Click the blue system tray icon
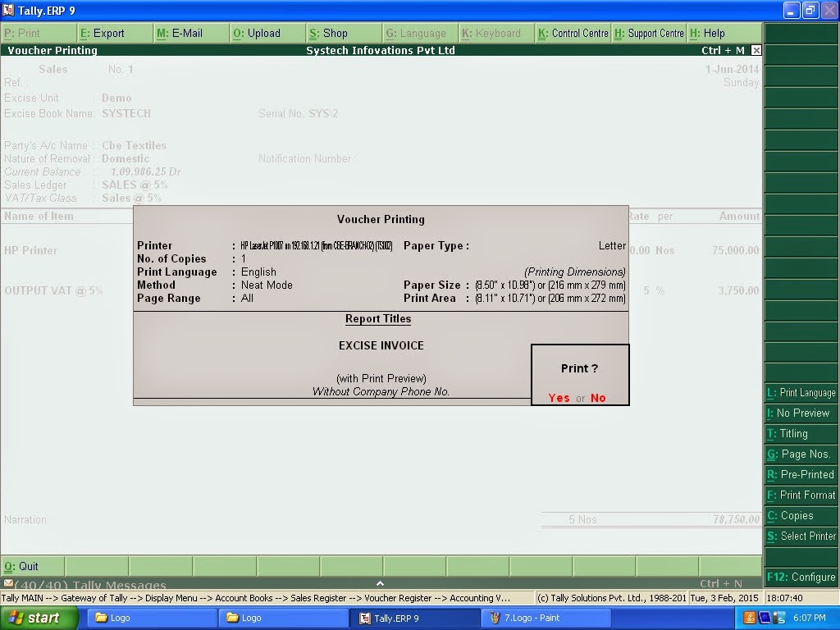This screenshot has width=840, height=630. pos(765,618)
